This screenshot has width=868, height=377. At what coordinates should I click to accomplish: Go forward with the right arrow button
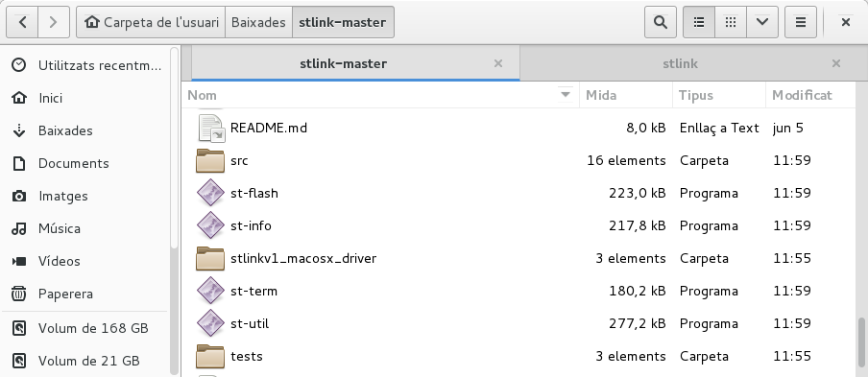[x=53, y=22]
